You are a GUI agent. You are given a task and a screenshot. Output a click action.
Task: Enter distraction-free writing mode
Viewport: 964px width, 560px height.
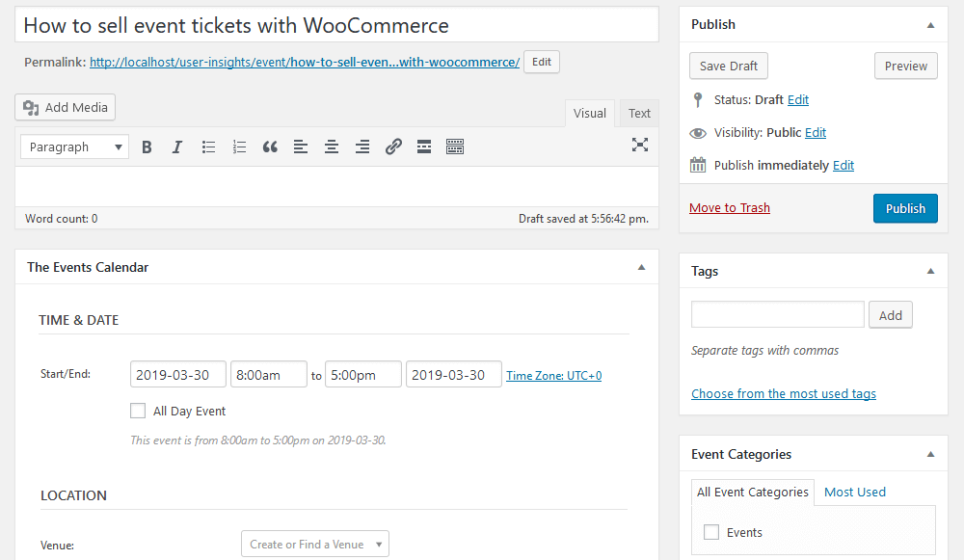point(640,146)
